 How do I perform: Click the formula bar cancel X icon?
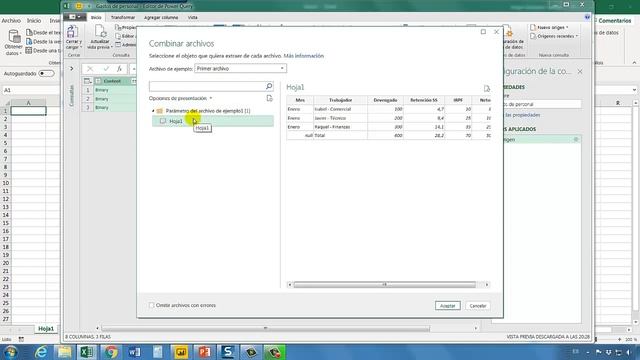pos(90,69)
